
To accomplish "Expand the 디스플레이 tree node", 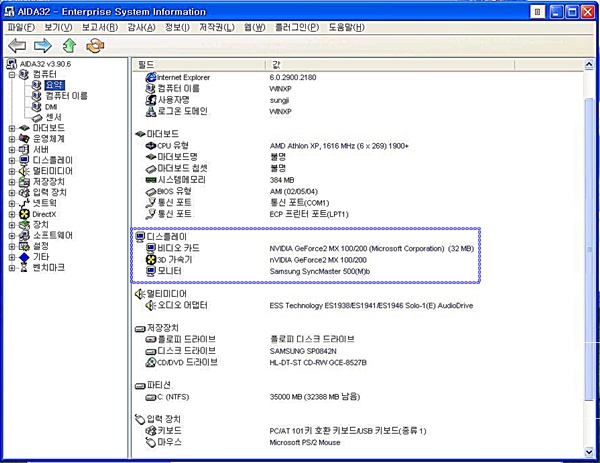I will [x=12, y=161].
